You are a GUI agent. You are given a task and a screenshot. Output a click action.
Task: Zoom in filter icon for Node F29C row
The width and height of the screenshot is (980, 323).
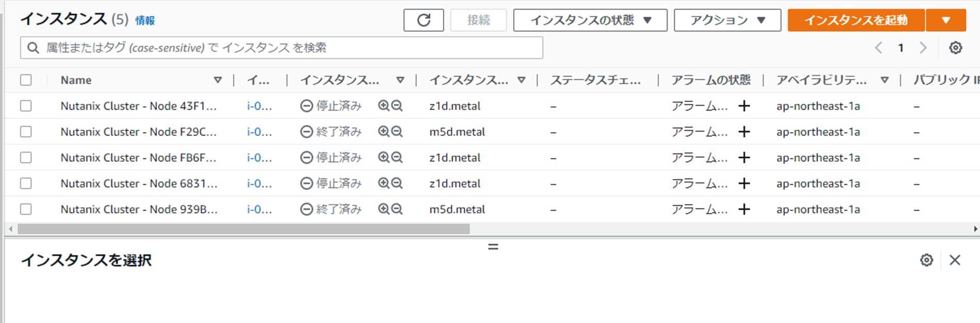384,132
